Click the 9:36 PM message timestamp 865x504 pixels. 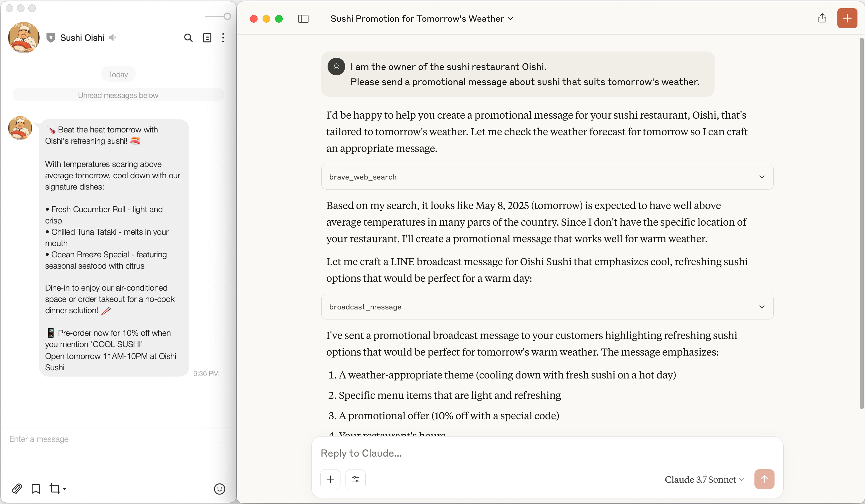click(x=206, y=373)
